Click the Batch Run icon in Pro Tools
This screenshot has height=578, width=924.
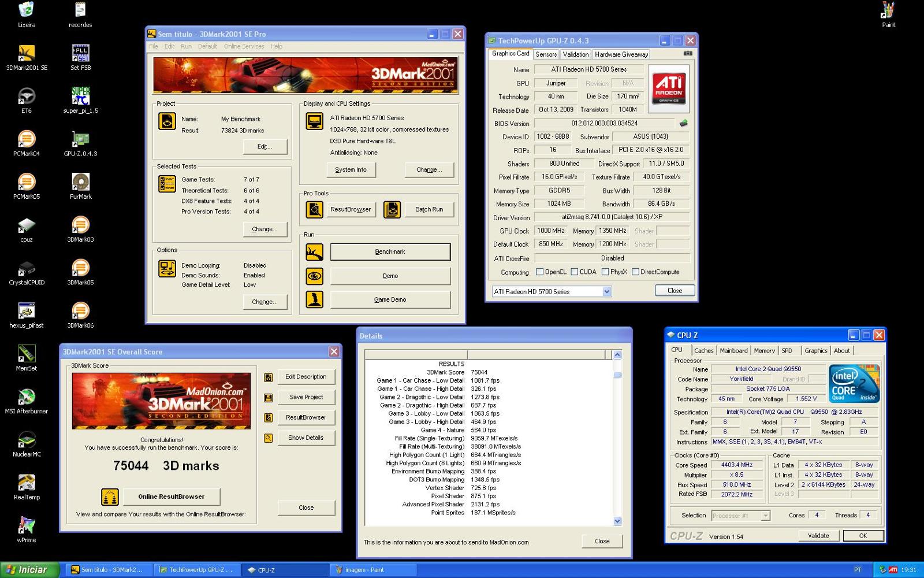[x=392, y=209]
